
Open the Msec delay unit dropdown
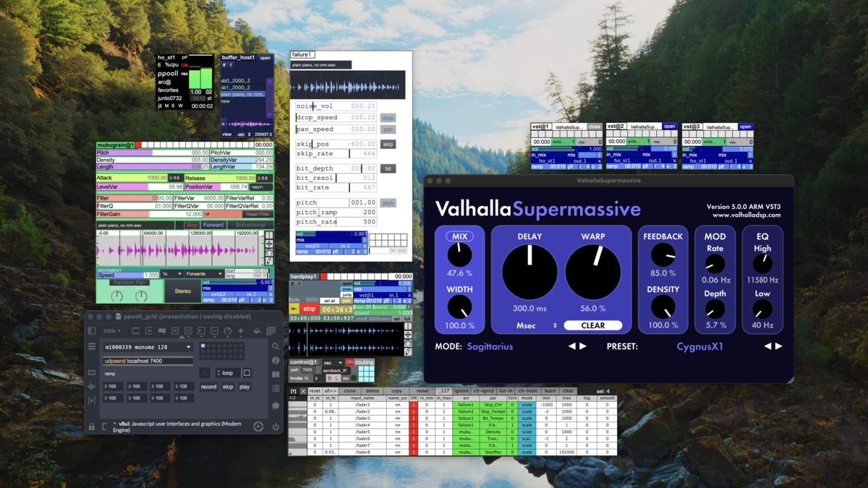point(535,325)
